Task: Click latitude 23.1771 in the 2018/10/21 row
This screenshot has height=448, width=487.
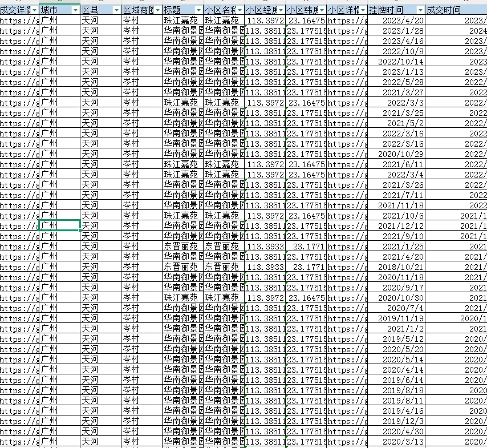Action: [x=306, y=267]
